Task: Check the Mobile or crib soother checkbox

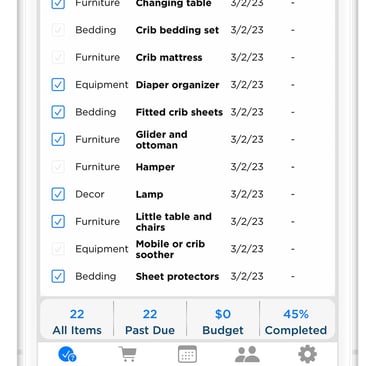Action: [x=58, y=249]
